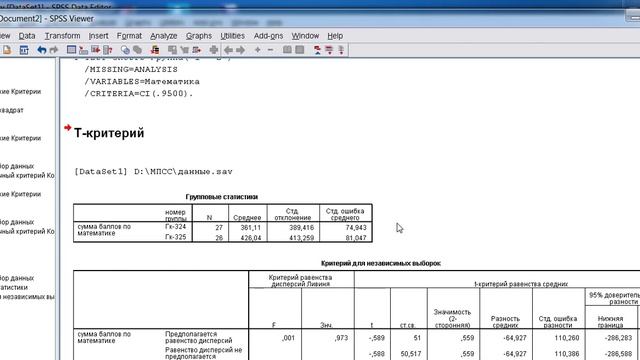Click the Undo arrow in the toolbar

pyautogui.click(x=41, y=50)
